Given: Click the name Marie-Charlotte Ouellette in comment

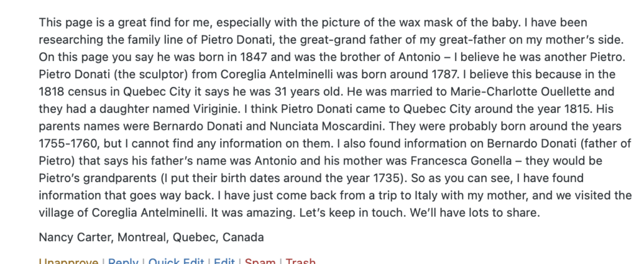Looking at the screenshot, I should coord(532,91).
